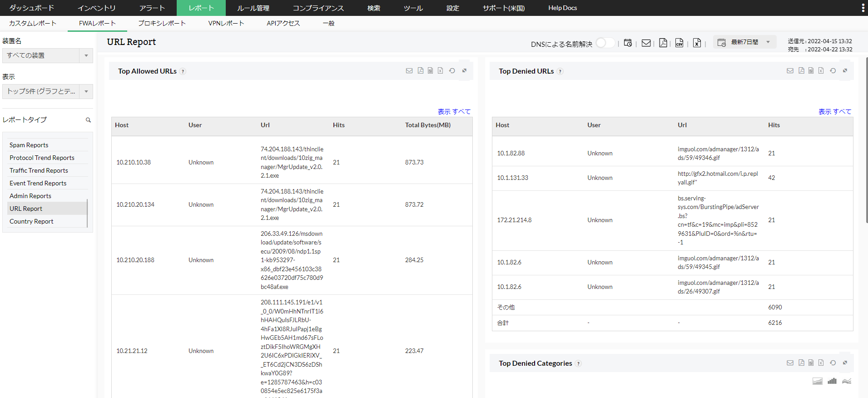The width and height of the screenshot is (868, 398).
Task: Open the アラート tab
Action: (x=152, y=8)
